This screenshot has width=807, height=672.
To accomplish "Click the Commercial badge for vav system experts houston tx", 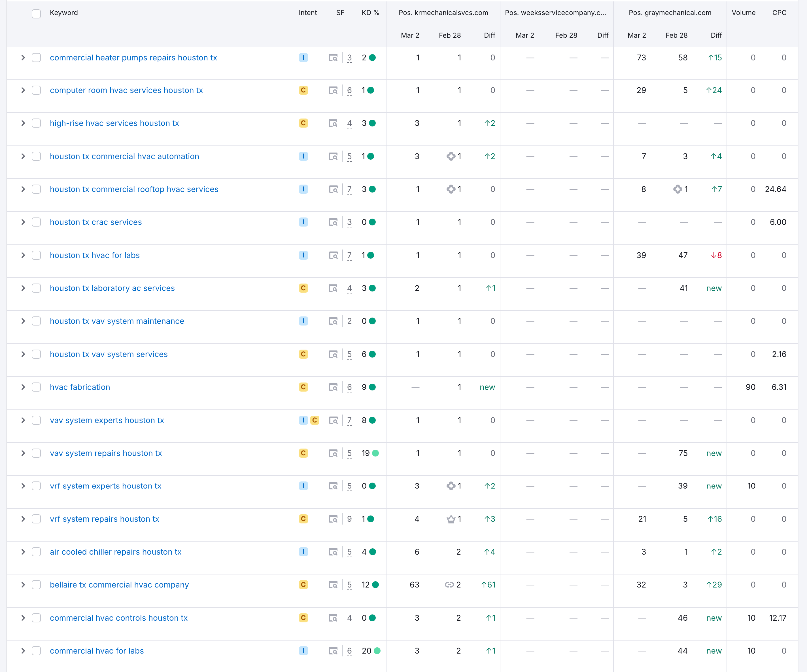I will click(315, 420).
